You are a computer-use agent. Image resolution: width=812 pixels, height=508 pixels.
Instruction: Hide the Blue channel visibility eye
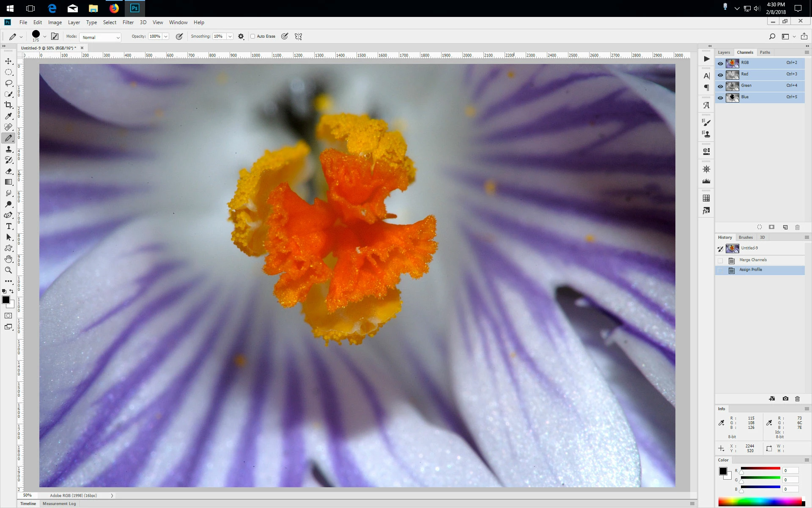pos(720,97)
